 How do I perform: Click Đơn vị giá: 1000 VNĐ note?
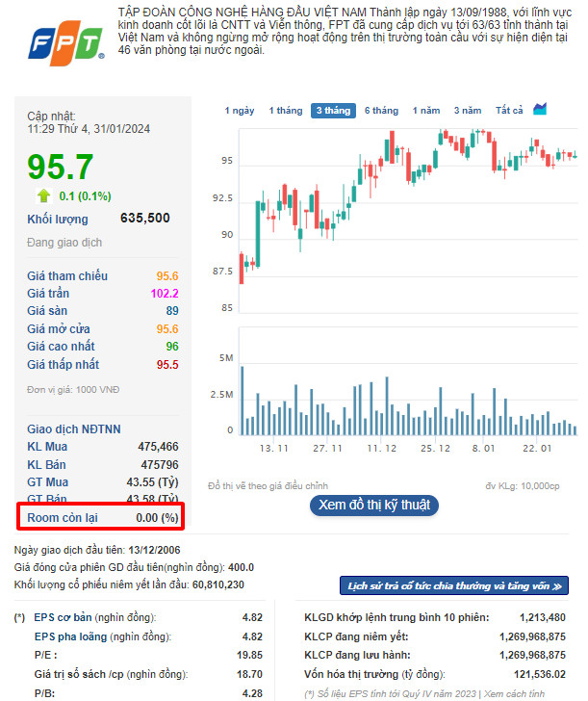click(x=73, y=390)
